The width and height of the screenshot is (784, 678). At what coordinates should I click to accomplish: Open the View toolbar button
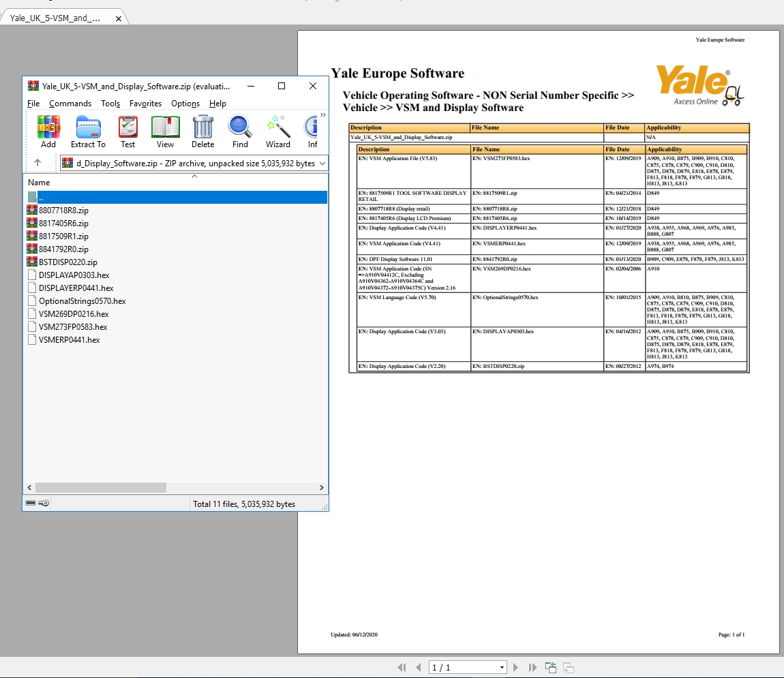(x=165, y=132)
